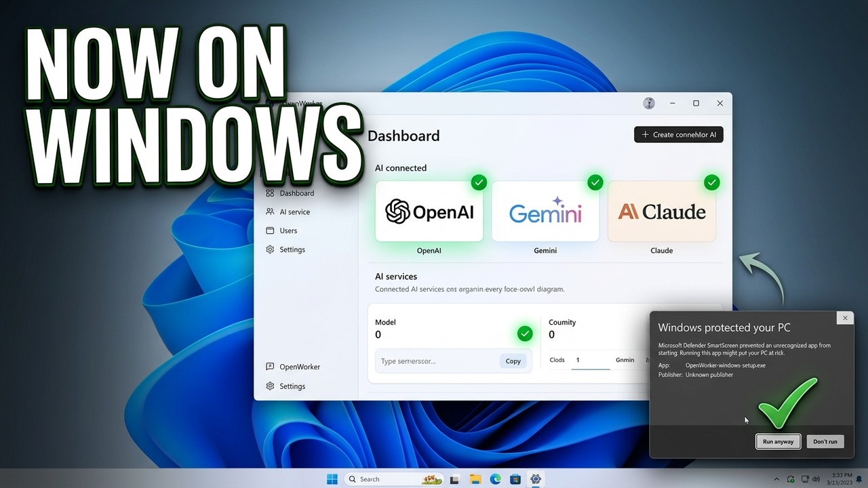Image resolution: width=868 pixels, height=488 pixels.
Task: Open the Users sidebar entry
Action: [281, 230]
